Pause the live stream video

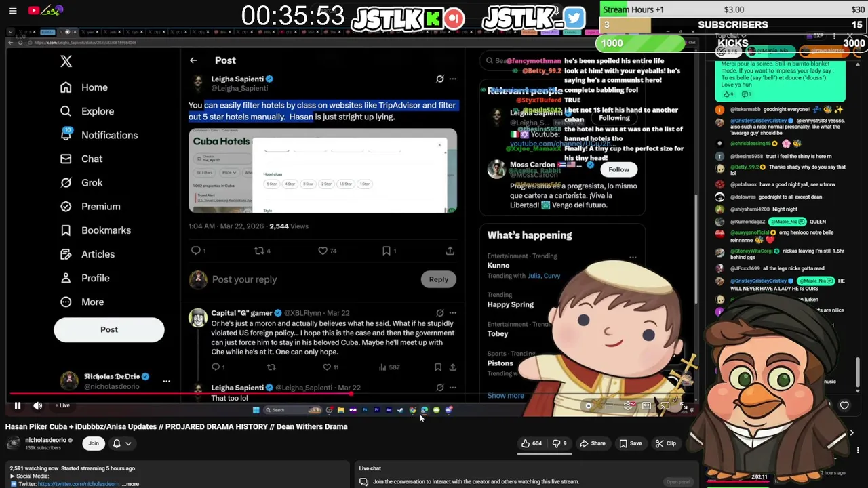point(18,405)
